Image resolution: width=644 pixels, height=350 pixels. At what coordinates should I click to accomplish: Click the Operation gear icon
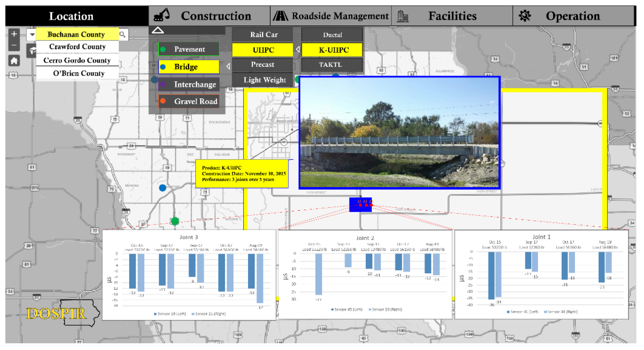pyautogui.click(x=525, y=16)
